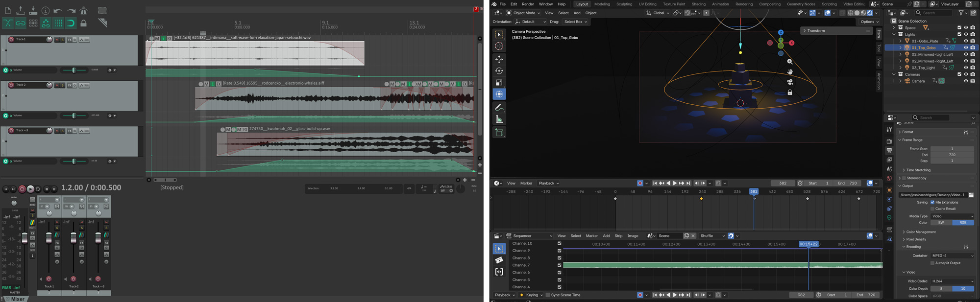This screenshot has height=302, width=980.
Task: Mute Track-1 in the track panel
Action: pyautogui.click(x=57, y=40)
